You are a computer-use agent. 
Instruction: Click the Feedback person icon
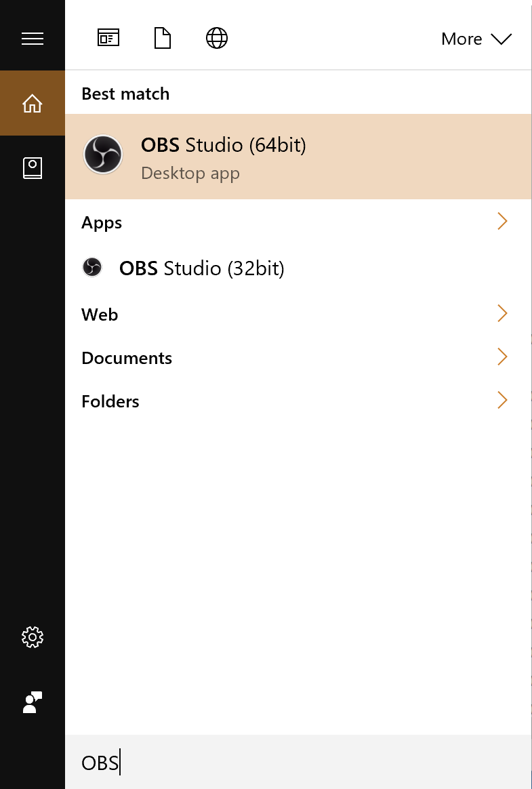point(33,702)
